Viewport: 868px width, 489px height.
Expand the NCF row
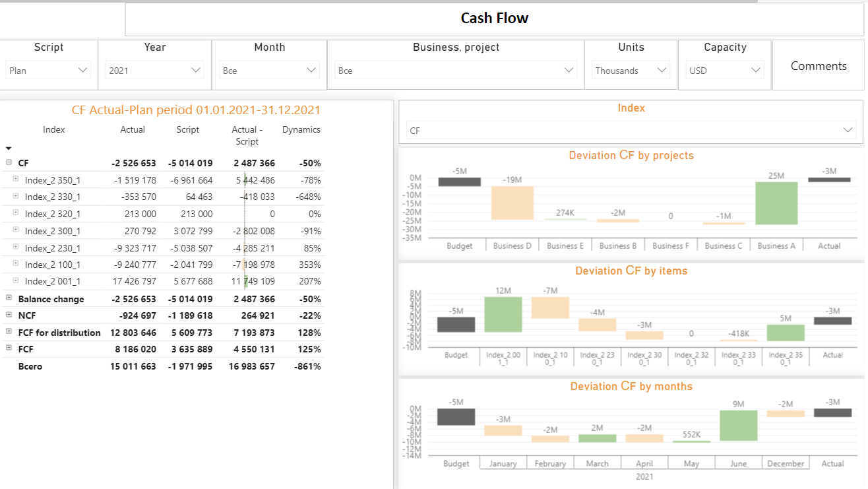pos(9,315)
